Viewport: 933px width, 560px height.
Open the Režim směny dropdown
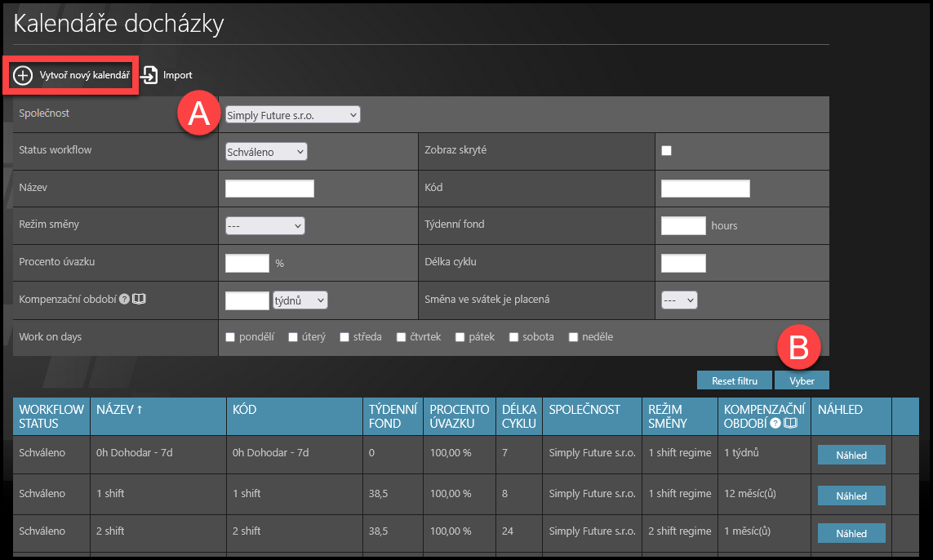point(264,225)
